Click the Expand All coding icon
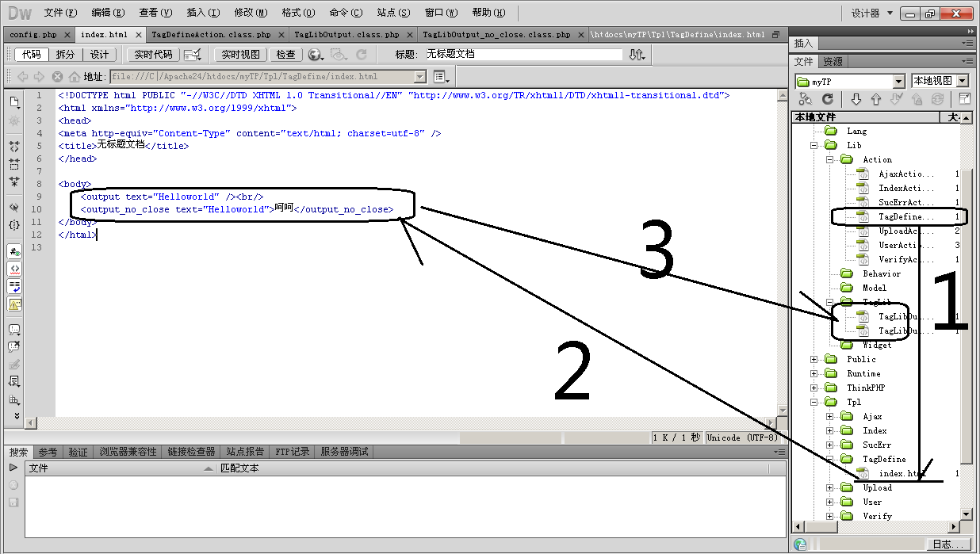980x554 pixels. tap(14, 181)
